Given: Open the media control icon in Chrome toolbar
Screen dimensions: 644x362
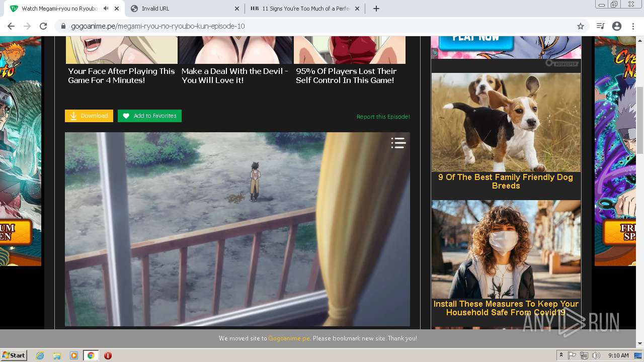Looking at the screenshot, I should (x=600, y=26).
